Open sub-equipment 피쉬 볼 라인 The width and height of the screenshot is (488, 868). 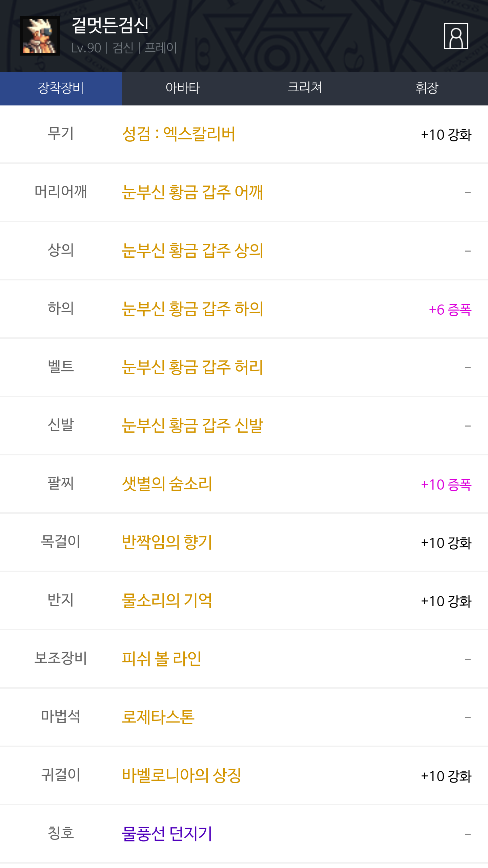(161, 659)
